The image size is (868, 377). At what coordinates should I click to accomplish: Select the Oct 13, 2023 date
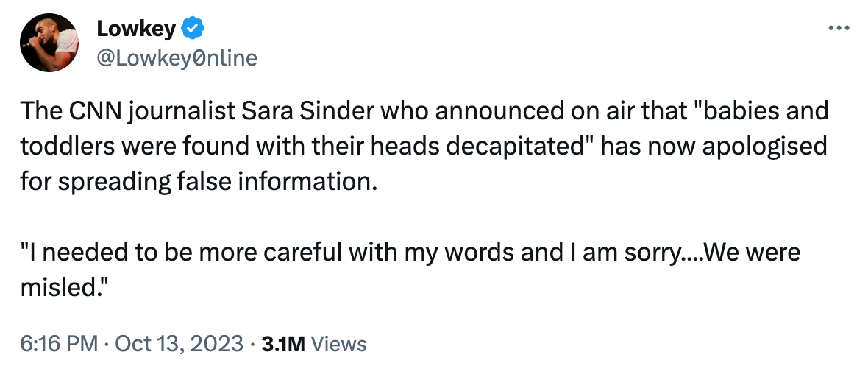(x=179, y=343)
